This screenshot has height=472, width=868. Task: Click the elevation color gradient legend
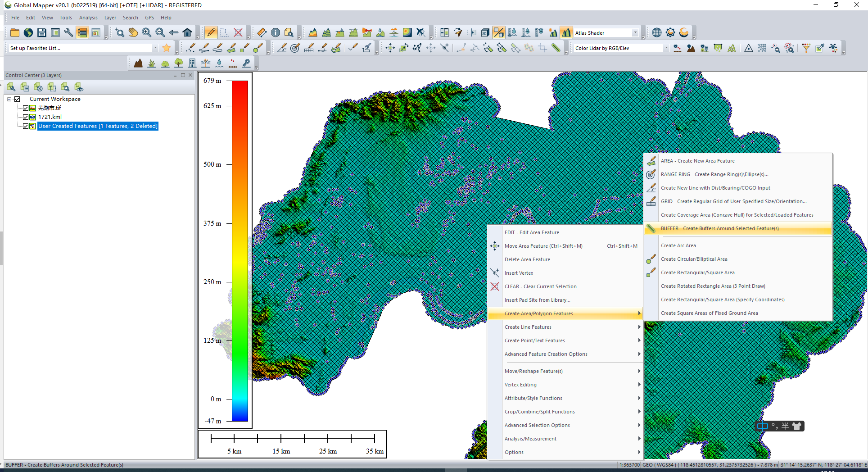click(x=240, y=250)
